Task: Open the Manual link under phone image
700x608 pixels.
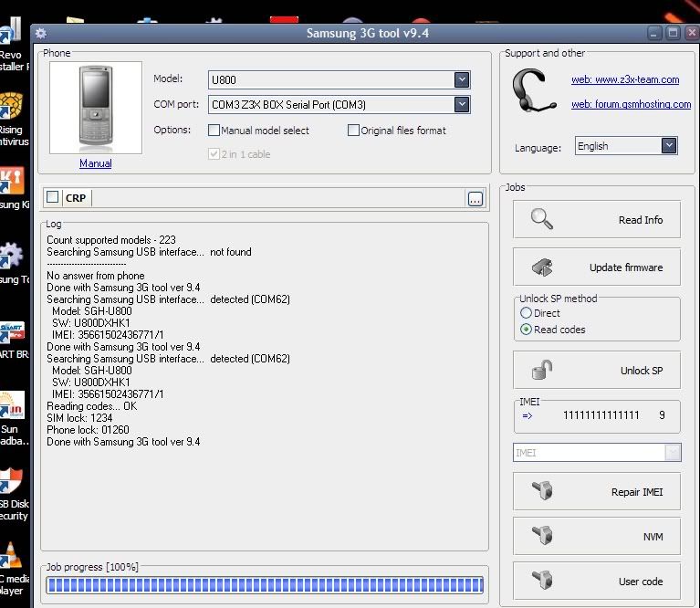Action: [x=96, y=163]
